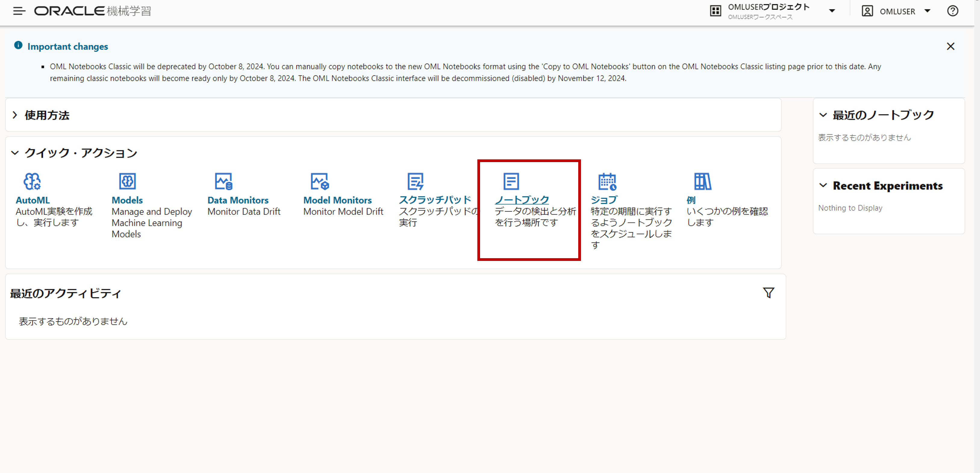Click the Data Monitors icon
This screenshot has width=980, height=473.
pos(223,181)
